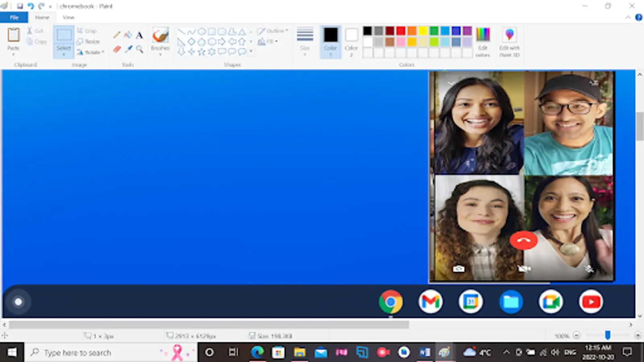Open Edit with Paint 3D
Image resolution: width=644 pixels, height=362 pixels.
509,42
